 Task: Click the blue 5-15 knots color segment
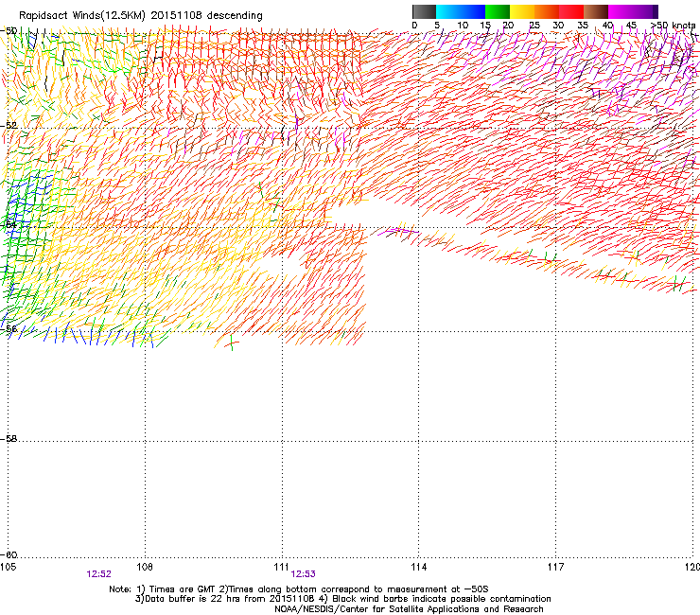461,11
